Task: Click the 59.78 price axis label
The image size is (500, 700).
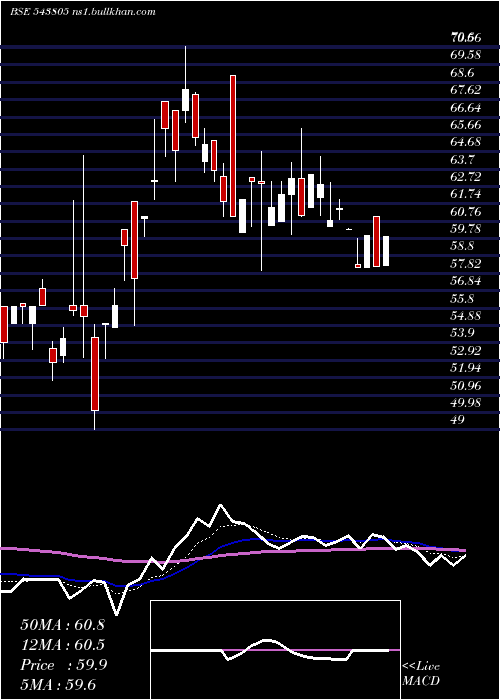Action: click(466, 229)
